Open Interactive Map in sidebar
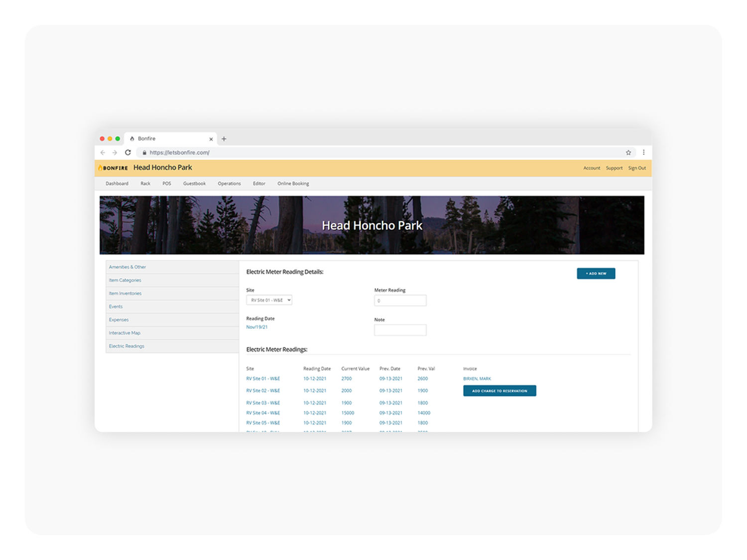The height and width of the screenshot is (560, 747). point(172,333)
